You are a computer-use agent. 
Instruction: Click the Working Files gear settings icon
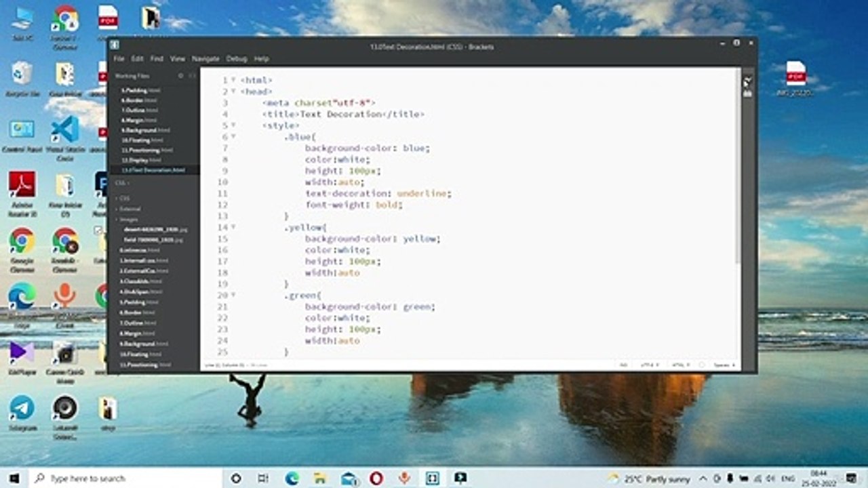coord(180,76)
